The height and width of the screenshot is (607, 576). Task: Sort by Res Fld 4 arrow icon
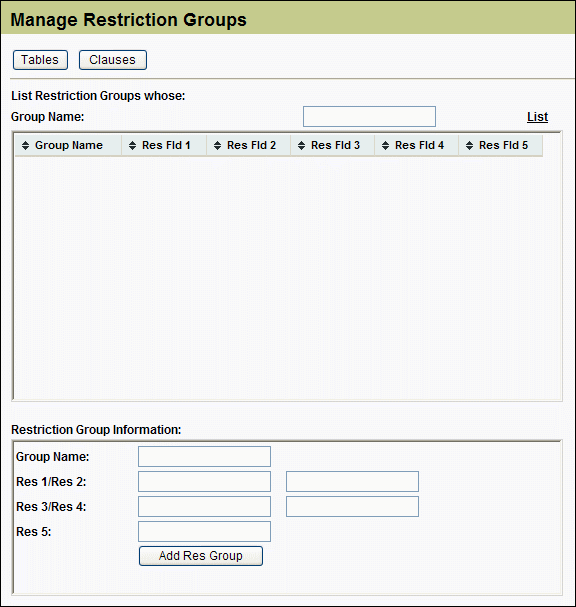[x=386, y=146]
